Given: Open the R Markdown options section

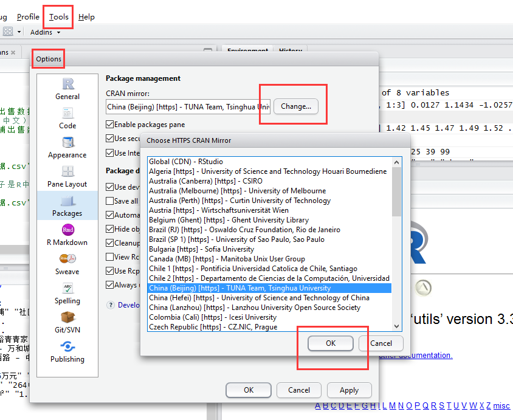Looking at the screenshot, I should (67, 235).
